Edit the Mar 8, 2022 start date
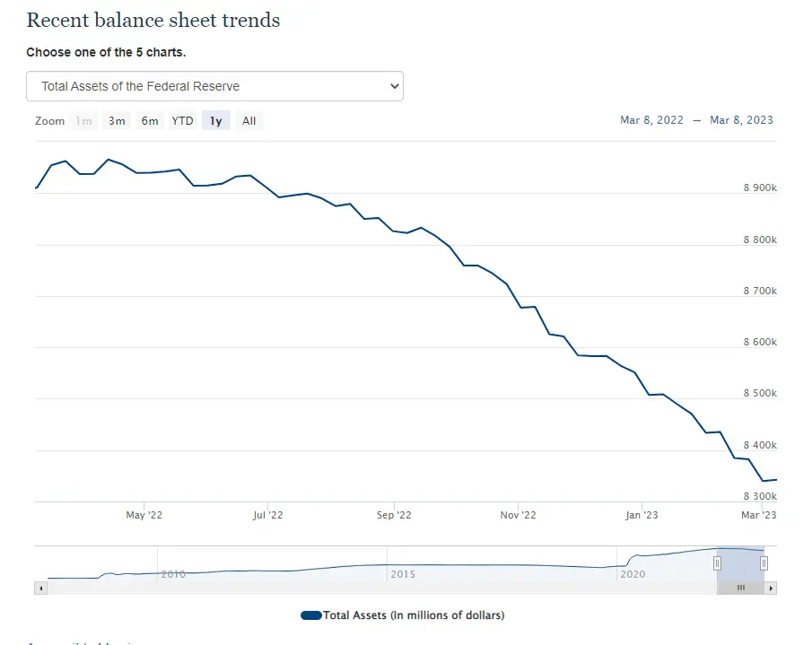 coord(651,120)
